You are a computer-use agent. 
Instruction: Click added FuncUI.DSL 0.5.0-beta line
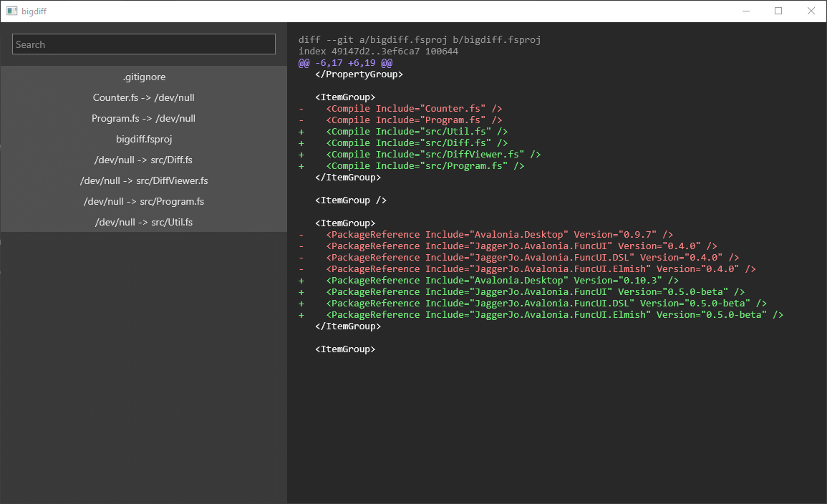(x=533, y=304)
